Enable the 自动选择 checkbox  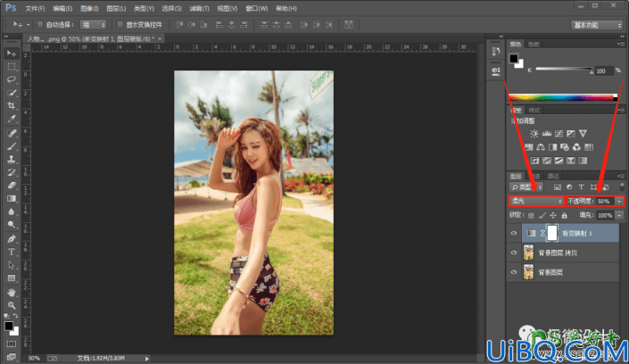(x=40, y=24)
